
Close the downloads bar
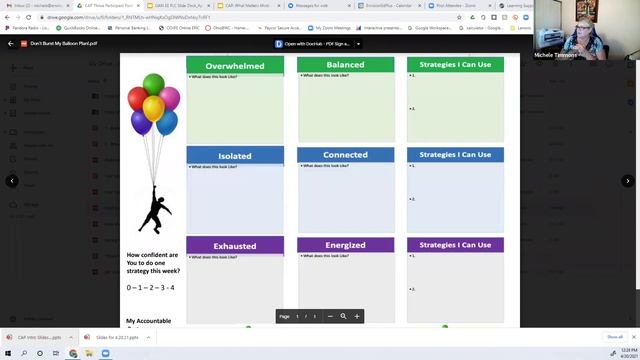point(634,337)
